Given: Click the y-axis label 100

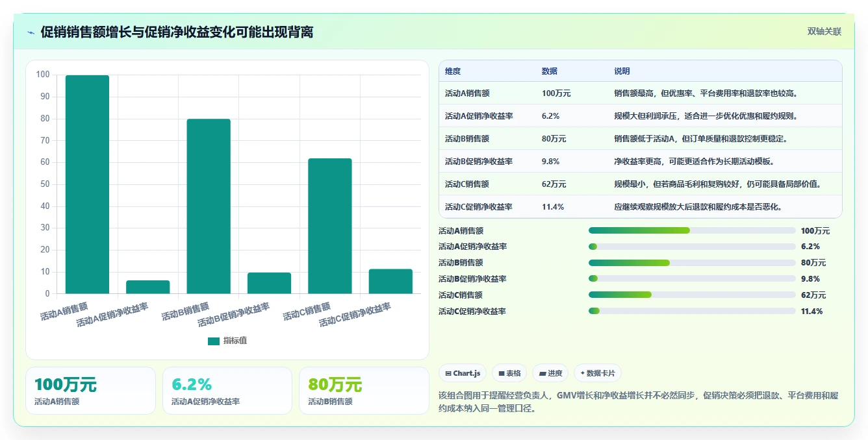Looking at the screenshot, I should pyautogui.click(x=43, y=75).
